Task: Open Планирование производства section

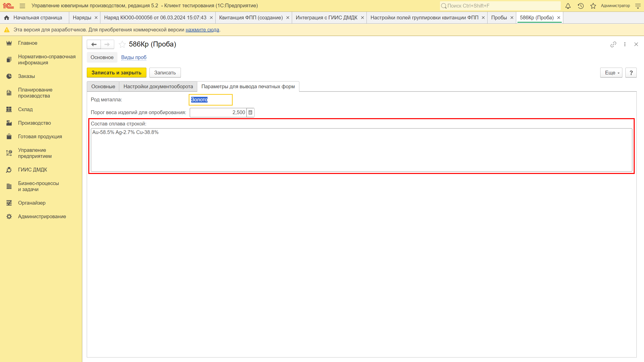Action: click(x=41, y=93)
